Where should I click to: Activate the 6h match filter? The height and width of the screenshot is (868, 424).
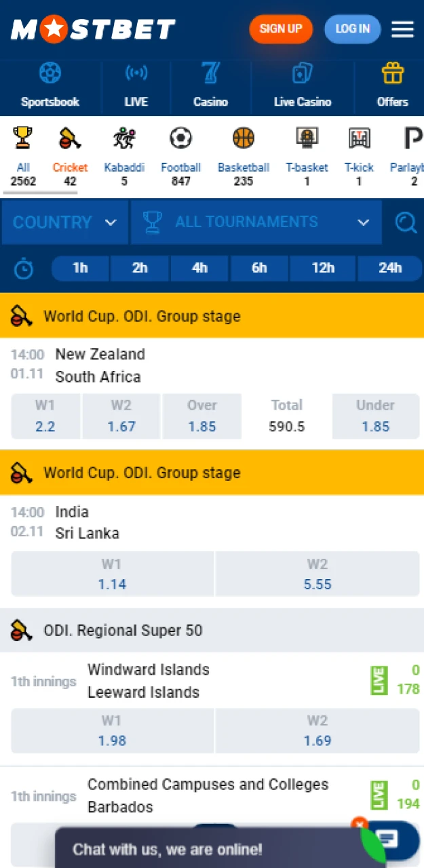(x=259, y=269)
